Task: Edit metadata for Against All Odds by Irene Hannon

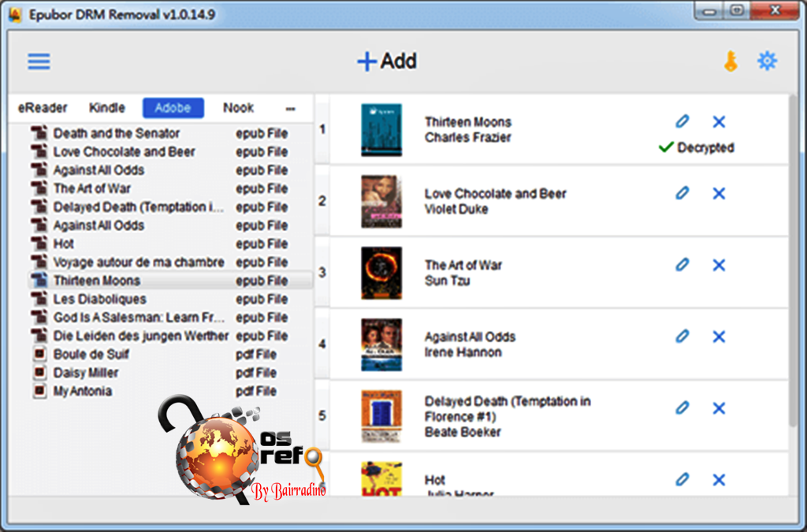Action: [x=682, y=336]
